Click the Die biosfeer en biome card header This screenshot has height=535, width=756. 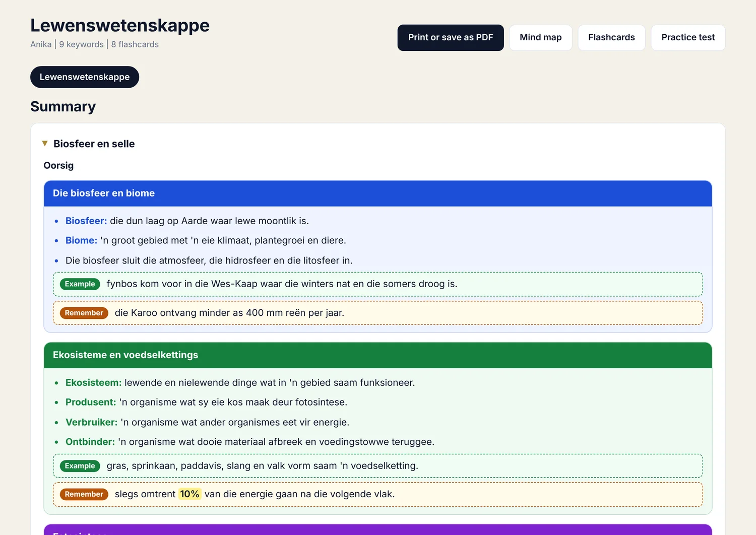378,193
